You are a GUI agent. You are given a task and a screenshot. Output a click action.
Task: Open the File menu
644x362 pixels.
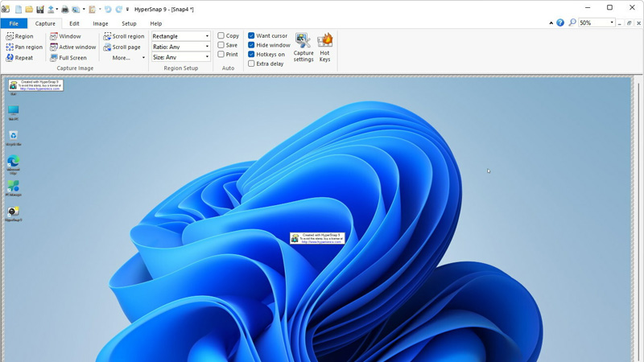14,23
